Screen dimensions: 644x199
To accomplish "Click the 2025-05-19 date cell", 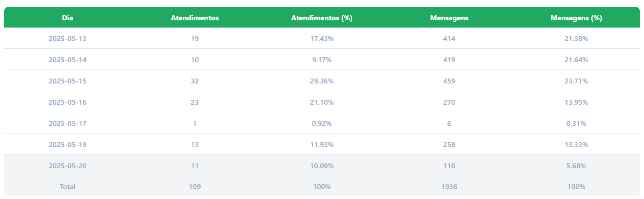I will coord(67,145).
